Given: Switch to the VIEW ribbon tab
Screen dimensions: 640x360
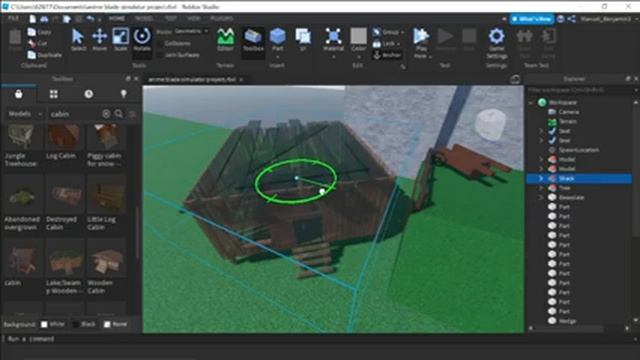Looking at the screenshot, I should (x=193, y=19).
